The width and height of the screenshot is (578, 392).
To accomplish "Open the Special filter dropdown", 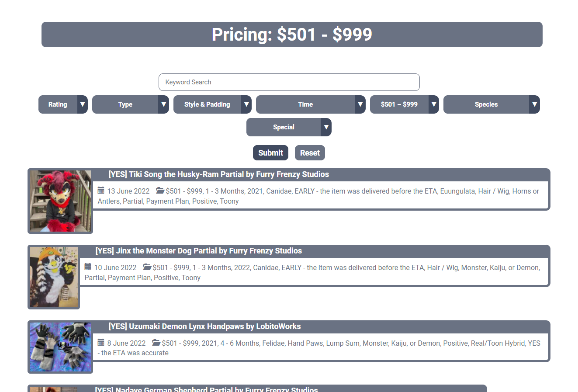I will pos(326,127).
